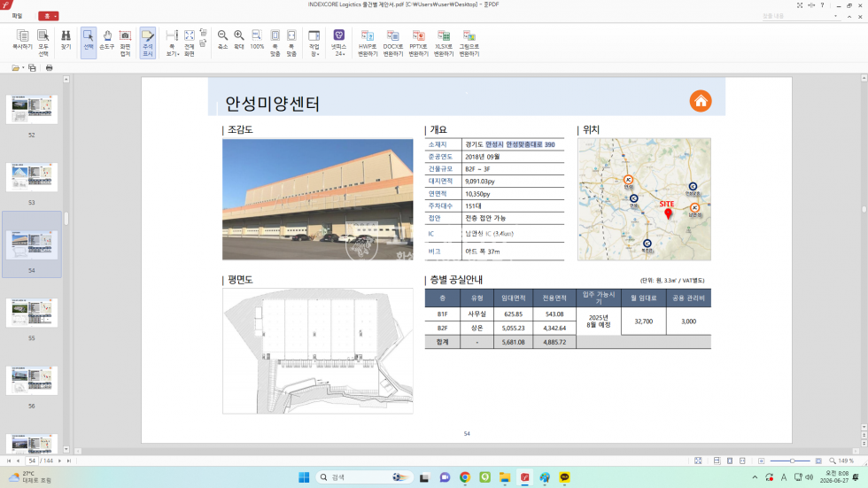Go to the first page button
Image resolution: width=868 pixels, height=488 pixels.
9,461
